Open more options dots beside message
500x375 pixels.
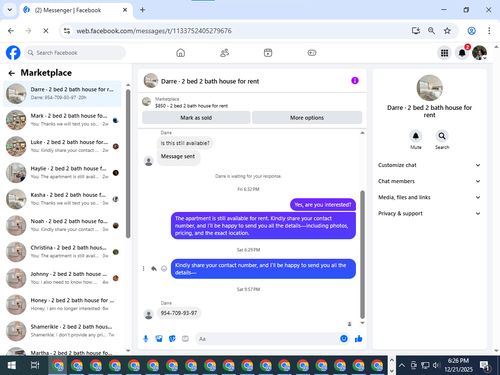pos(144,269)
